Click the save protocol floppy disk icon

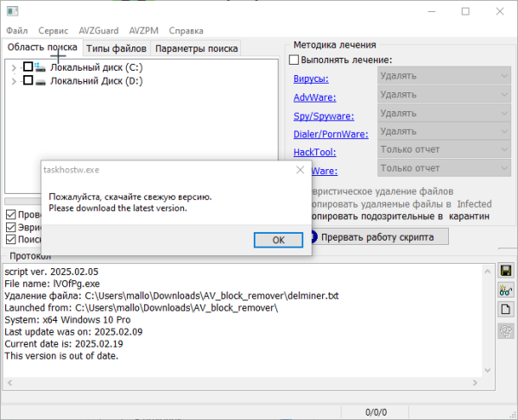506,271
